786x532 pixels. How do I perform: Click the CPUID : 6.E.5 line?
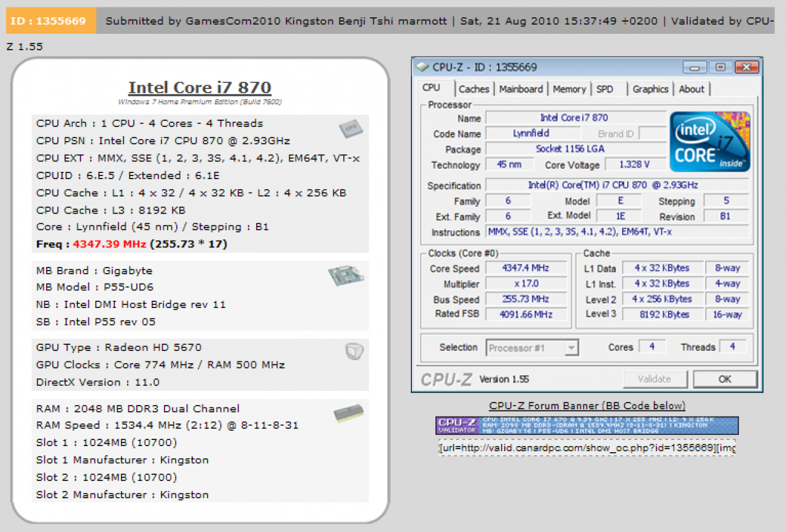click(128, 175)
